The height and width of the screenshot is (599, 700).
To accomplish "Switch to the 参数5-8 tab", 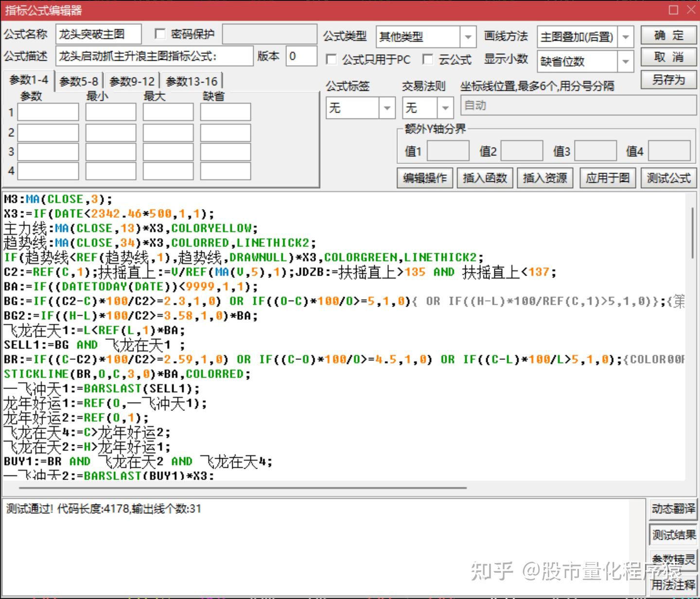I will point(79,81).
